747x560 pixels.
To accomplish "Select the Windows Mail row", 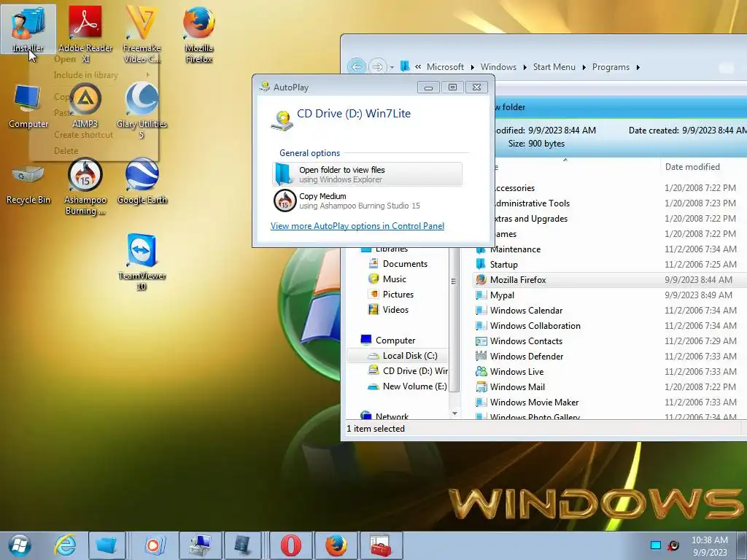I will click(610, 386).
